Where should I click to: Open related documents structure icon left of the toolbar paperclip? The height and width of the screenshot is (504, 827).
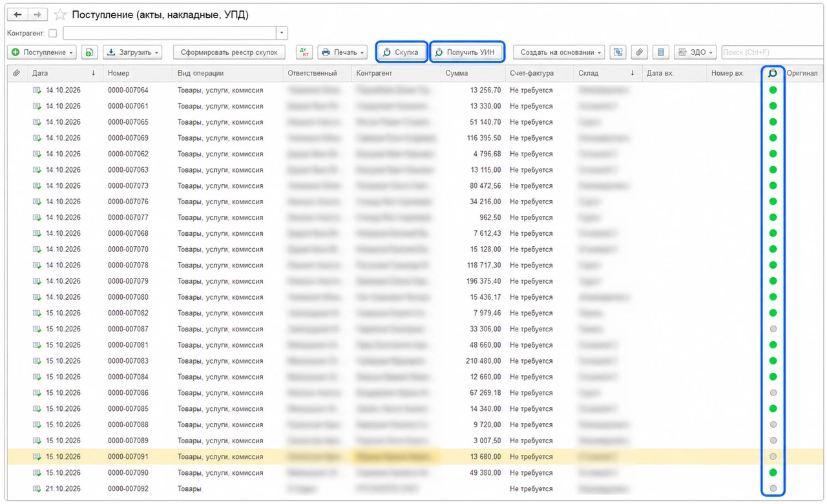(x=618, y=52)
